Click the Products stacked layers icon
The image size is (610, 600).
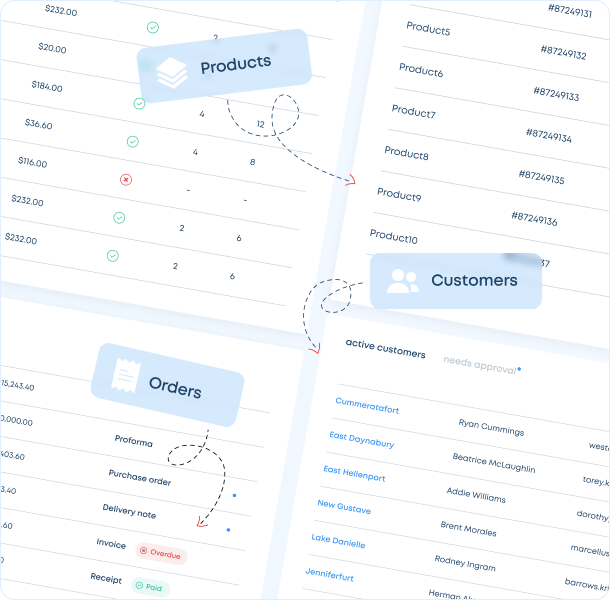point(172,73)
